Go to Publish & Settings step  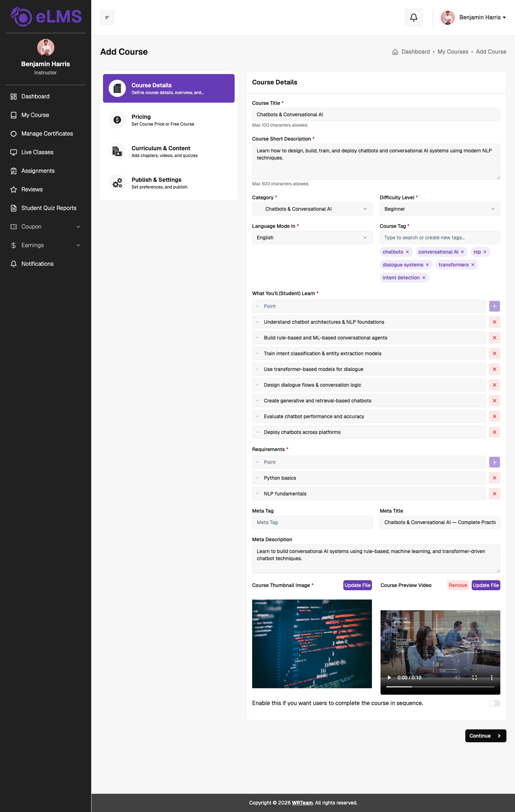click(169, 183)
